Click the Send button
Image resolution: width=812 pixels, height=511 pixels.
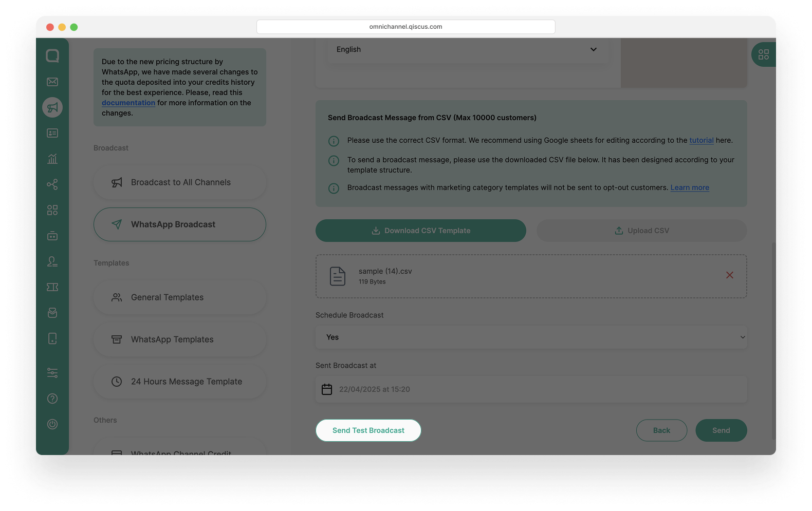722,430
